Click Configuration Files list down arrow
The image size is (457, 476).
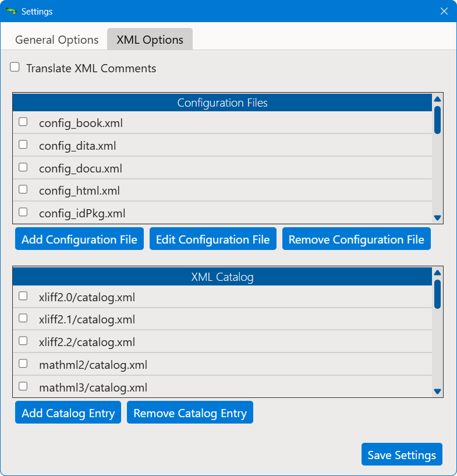point(437,218)
